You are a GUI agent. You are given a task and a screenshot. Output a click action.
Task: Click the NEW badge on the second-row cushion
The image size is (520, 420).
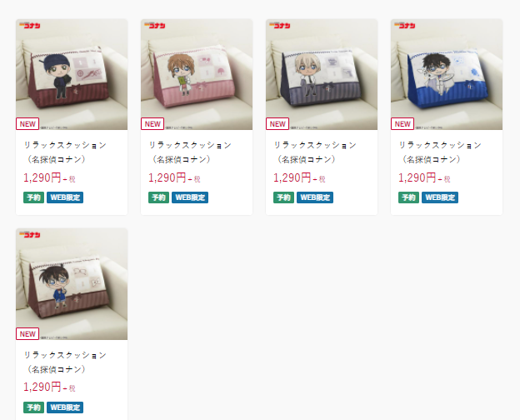pos(27,333)
